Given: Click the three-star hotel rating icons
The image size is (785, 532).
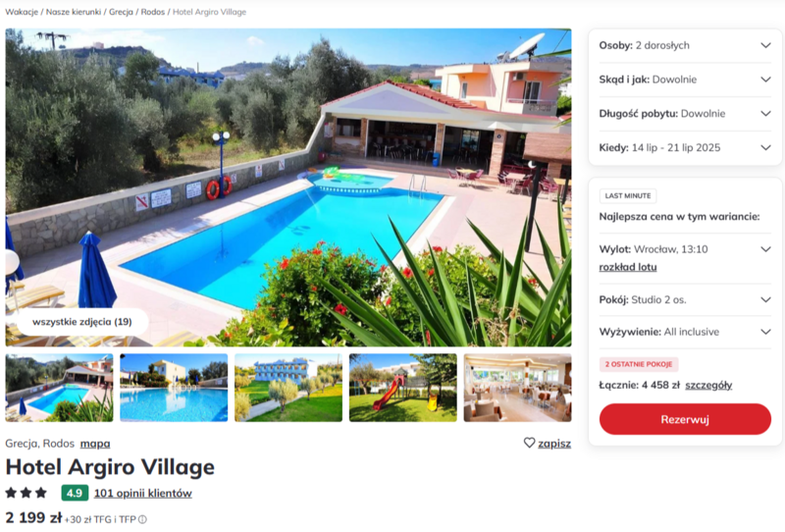Looking at the screenshot, I should tap(26, 493).
